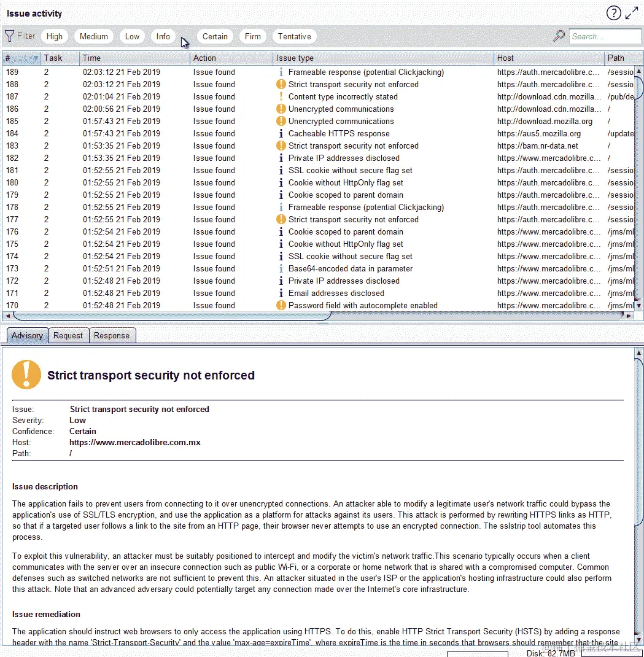Click the search magnifying glass icon
This screenshot has height=657, width=644.
[559, 36]
